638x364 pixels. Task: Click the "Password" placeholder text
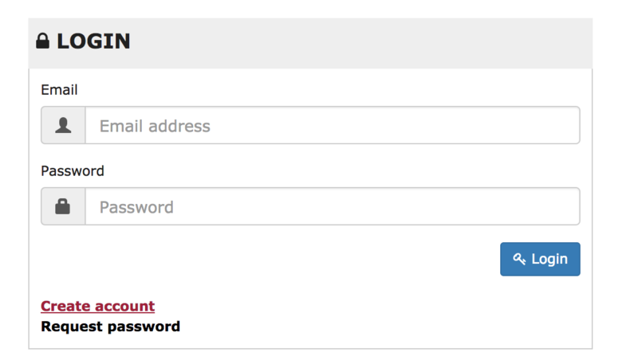(x=136, y=207)
